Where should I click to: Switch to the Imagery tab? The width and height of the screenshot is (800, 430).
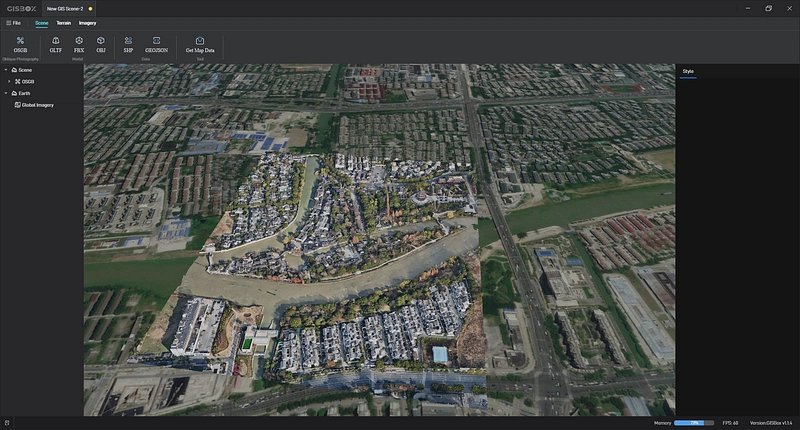pos(87,23)
